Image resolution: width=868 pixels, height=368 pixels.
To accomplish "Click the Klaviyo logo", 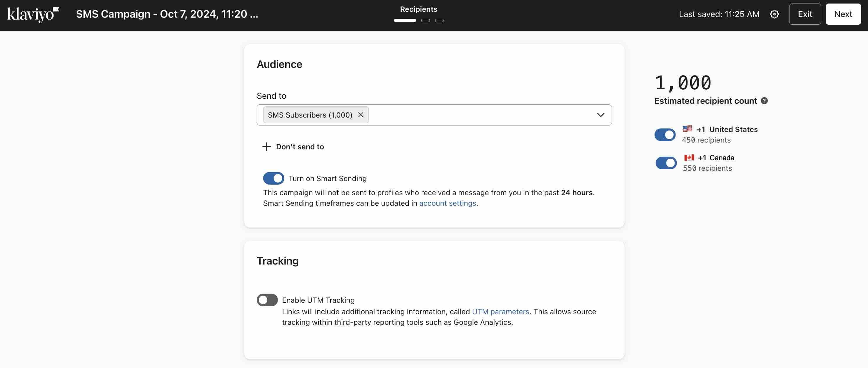I will [x=33, y=14].
